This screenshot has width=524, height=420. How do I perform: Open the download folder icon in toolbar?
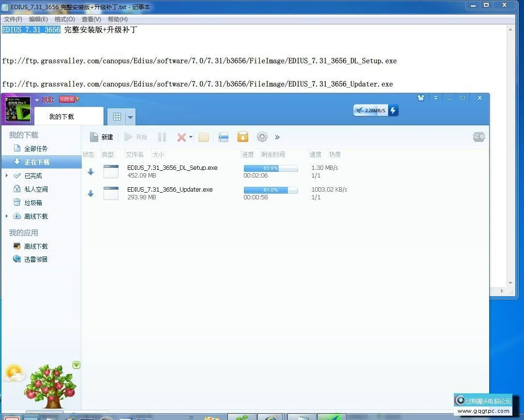(204, 137)
